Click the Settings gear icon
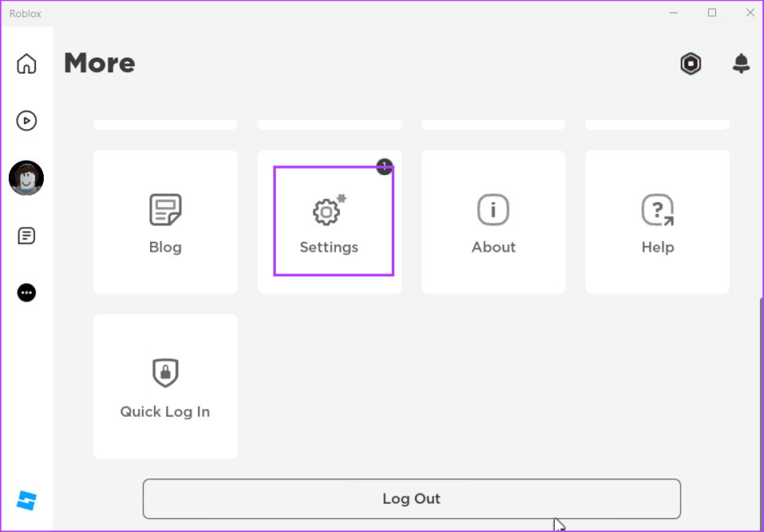 click(327, 212)
